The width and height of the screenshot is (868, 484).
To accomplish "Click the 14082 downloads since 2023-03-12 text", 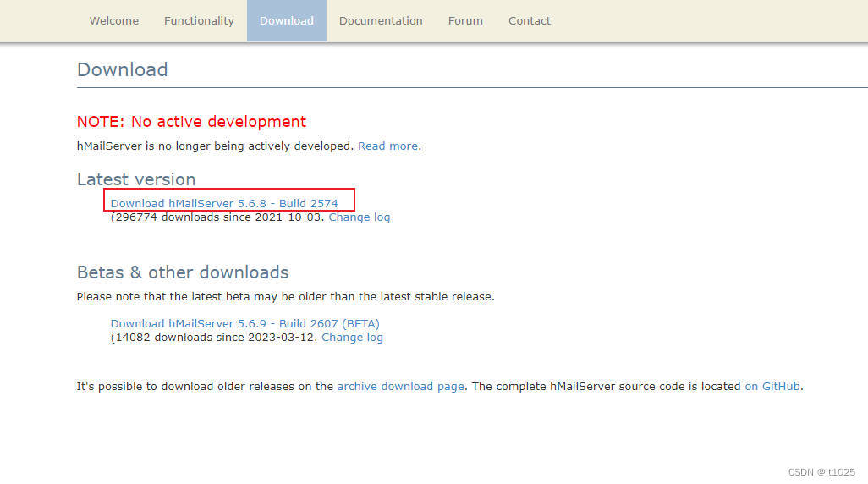I will (214, 338).
